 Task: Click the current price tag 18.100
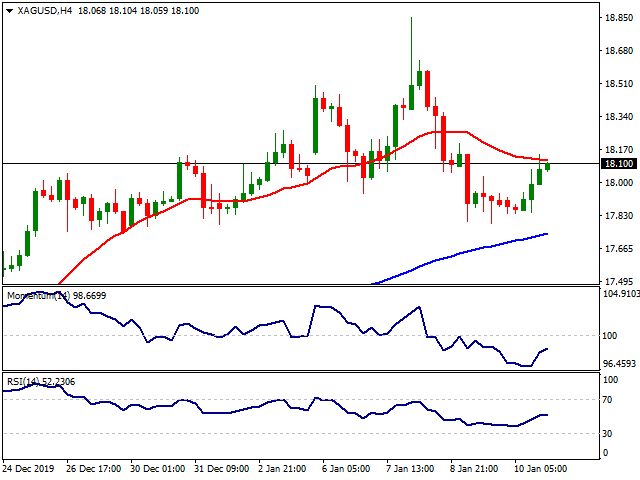(619, 164)
